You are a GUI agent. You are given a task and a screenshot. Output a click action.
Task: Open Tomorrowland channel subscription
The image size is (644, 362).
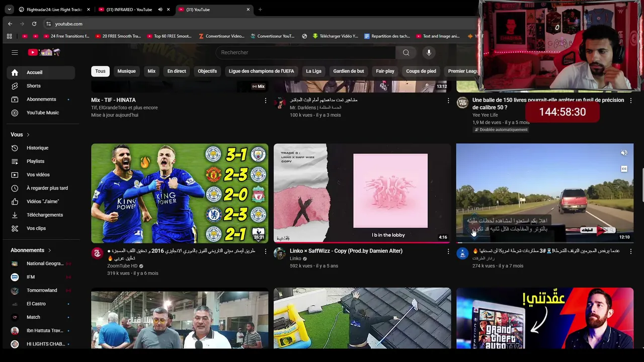pos(41,290)
